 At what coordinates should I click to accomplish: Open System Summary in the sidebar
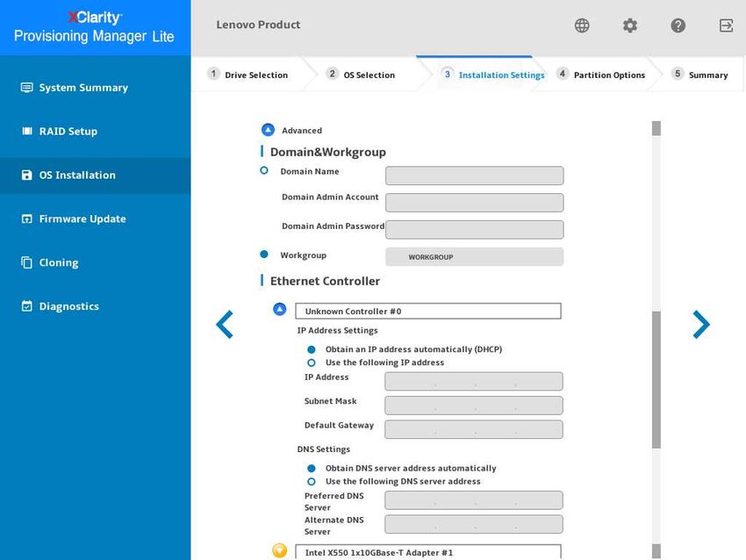coord(95,88)
